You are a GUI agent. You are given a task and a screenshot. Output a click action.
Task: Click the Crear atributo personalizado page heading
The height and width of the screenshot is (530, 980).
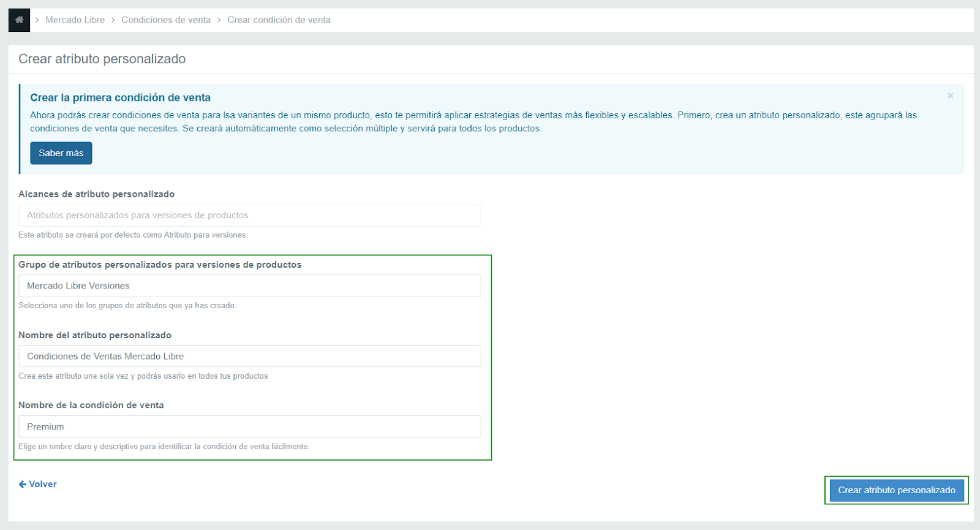102,59
